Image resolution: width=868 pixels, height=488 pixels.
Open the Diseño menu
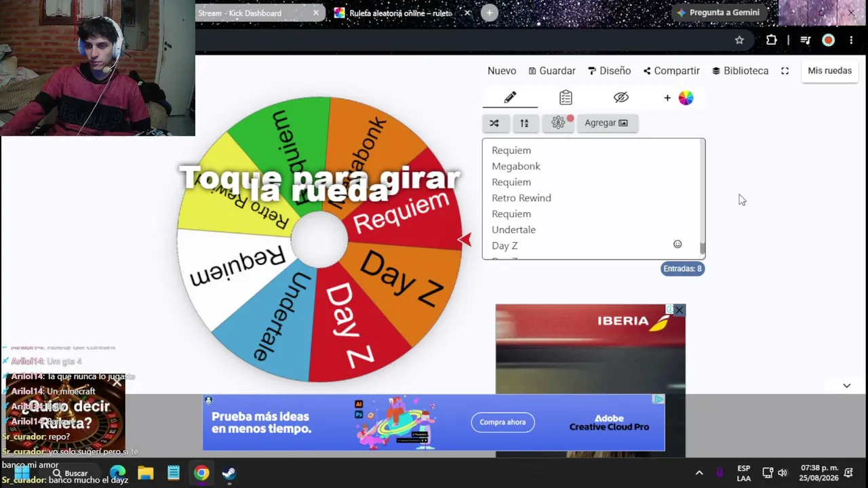(609, 70)
